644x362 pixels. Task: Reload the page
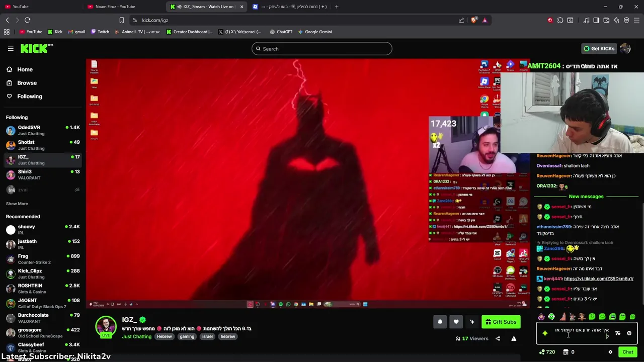pos(27,20)
